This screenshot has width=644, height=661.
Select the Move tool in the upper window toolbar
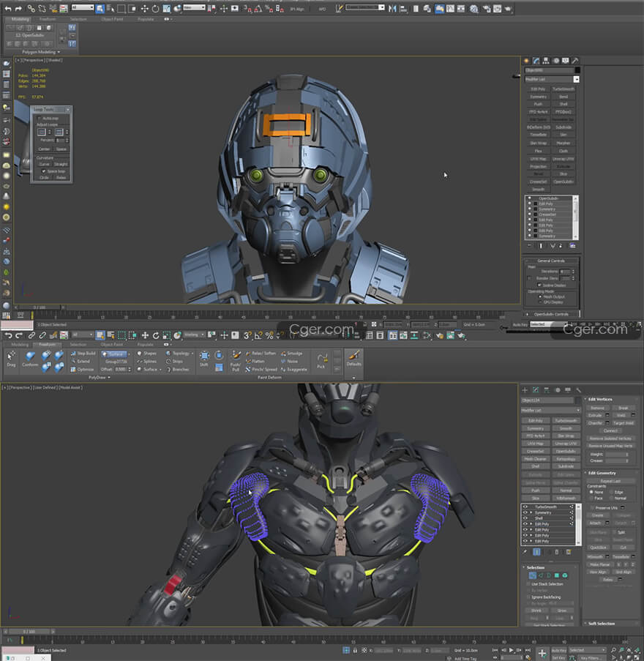pyautogui.click(x=144, y=9)
